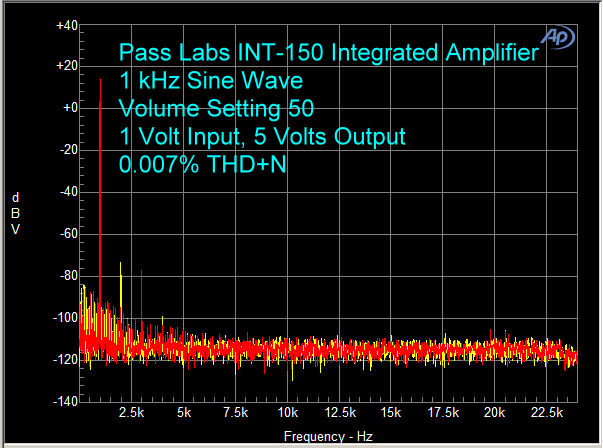This screenshot has width=603, height=448.
Task: Click the '+40' y-axis value
Action: tap(67, 26)
